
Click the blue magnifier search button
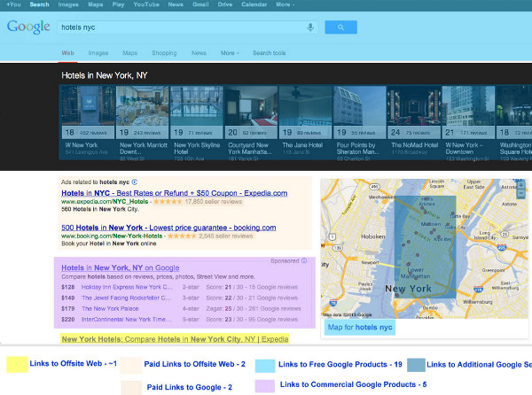click(x=340, y=27)
